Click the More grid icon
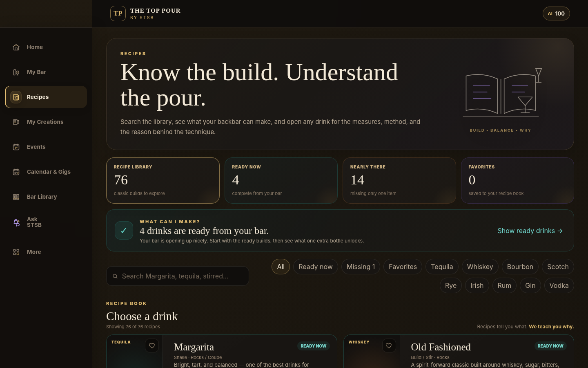The width and height of the screenshot is (588, 368). pos(16,252)
